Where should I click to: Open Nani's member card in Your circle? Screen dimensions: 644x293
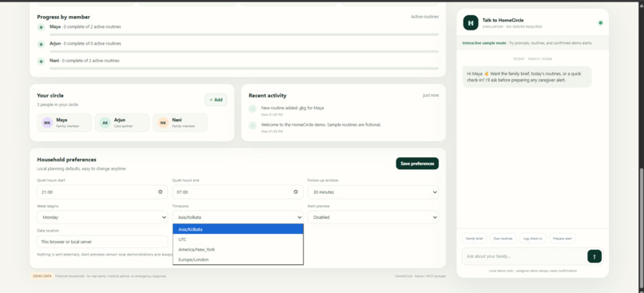coord(181,123)
